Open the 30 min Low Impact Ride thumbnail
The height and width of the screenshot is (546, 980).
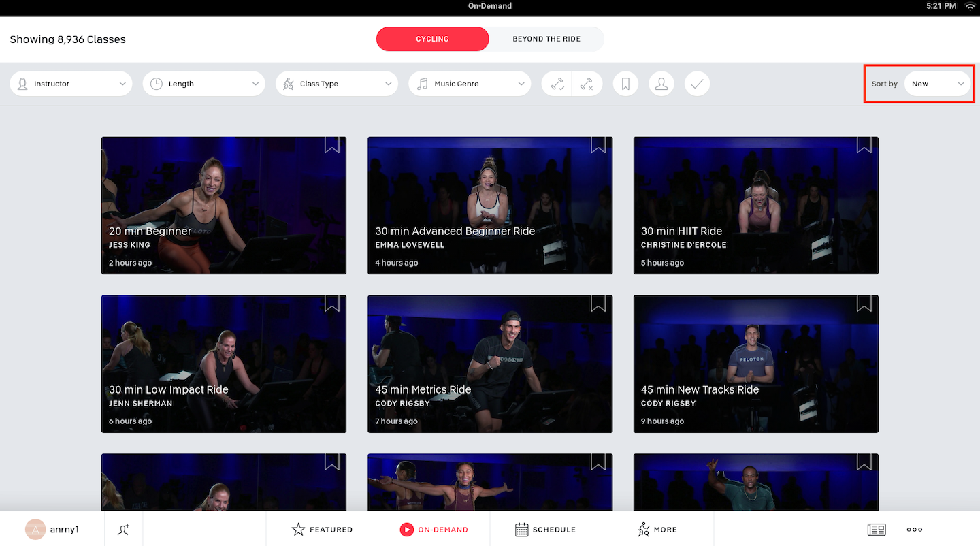tap(224, 364)
